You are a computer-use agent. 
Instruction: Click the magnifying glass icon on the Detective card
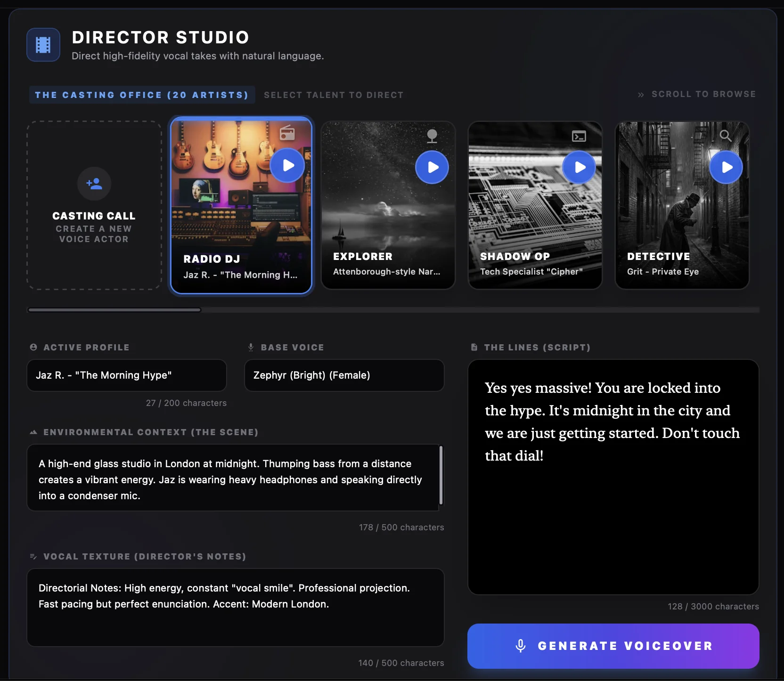coord(726,136)
